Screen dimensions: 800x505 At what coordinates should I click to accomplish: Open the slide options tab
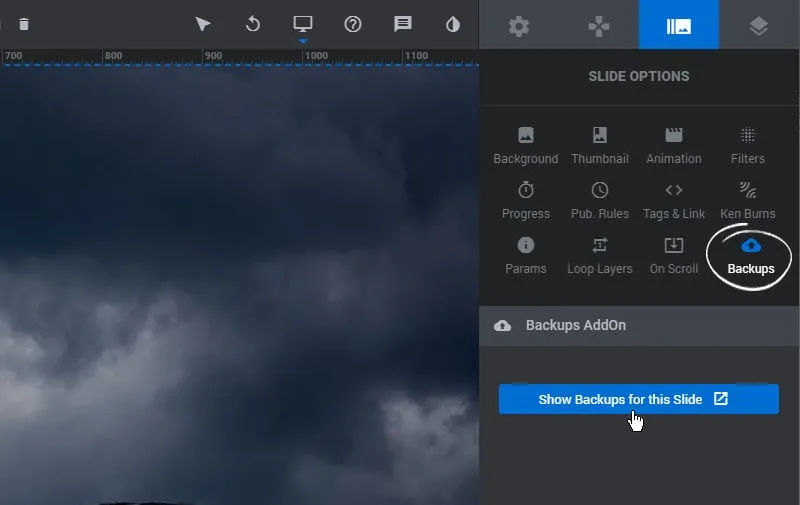click(679, 26)
